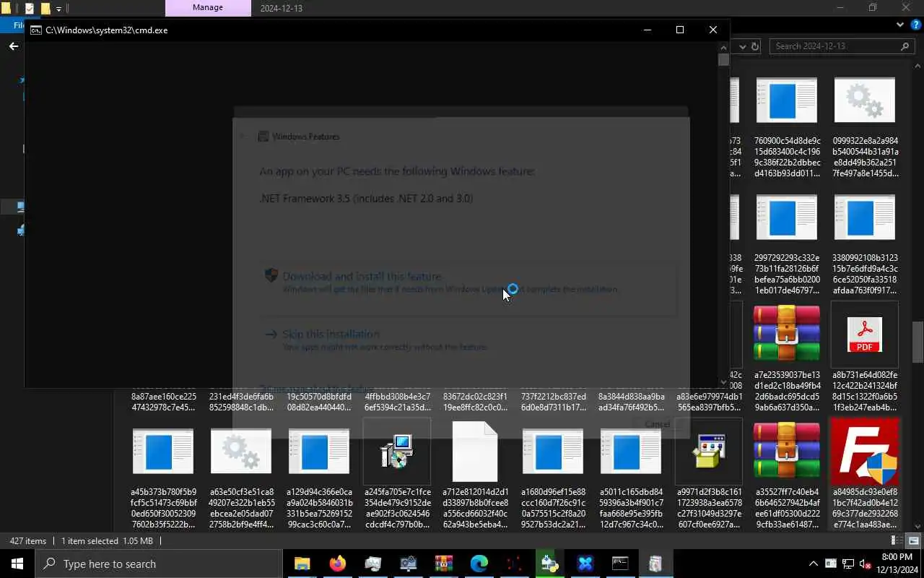The height and width of the screenshot is (578, 924).
Task: Click cmd window scrollbar thumb
Action: (x=723, y=60)
